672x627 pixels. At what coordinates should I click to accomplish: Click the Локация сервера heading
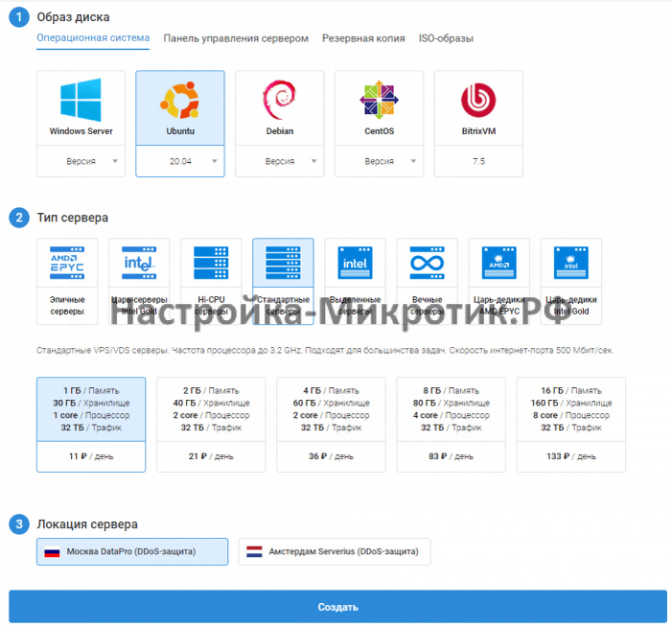(87, 524)
